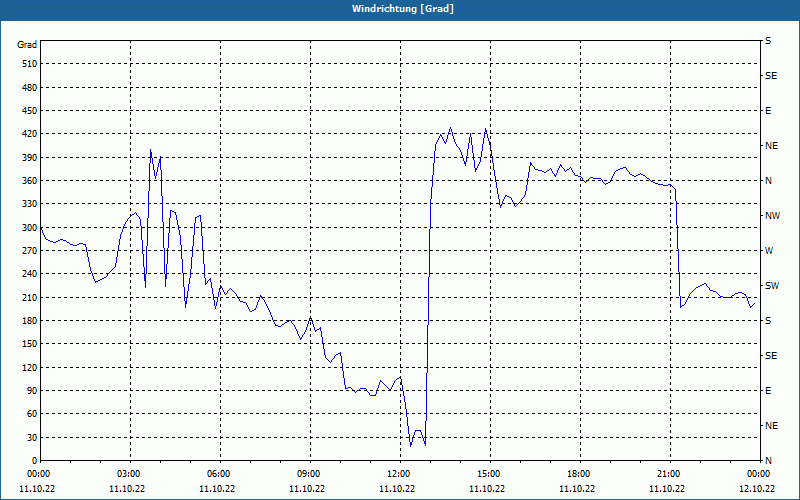Click the 300 y-axis tick label
This screenshot has height=500, width=800.
[30, 227]
